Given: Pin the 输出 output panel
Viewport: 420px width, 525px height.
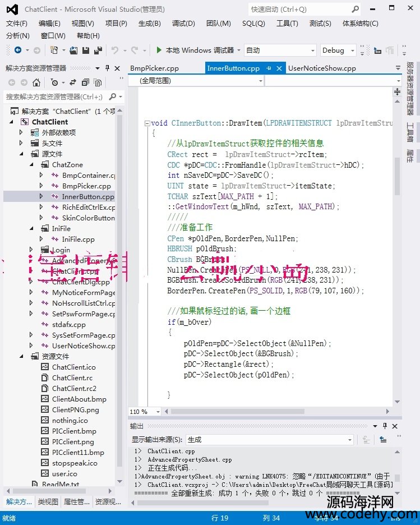Looking at the screenshot, I should 385,426.
